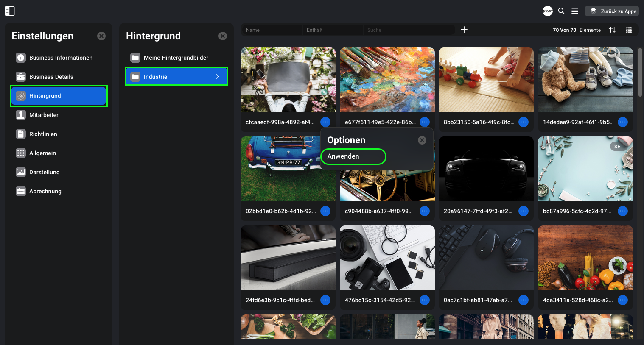
Task: Close the Optionen popup
Action: [x=422, y=140]
